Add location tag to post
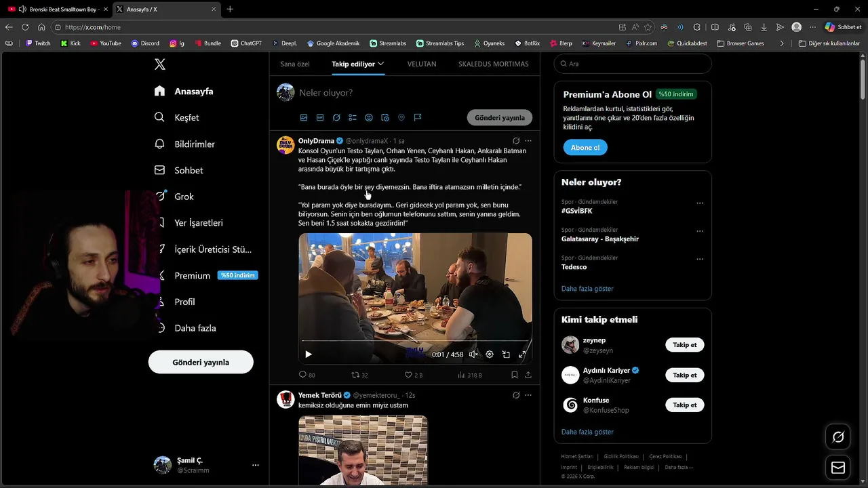The height and width of the screenshot is (488, 868). pos(401,117)
